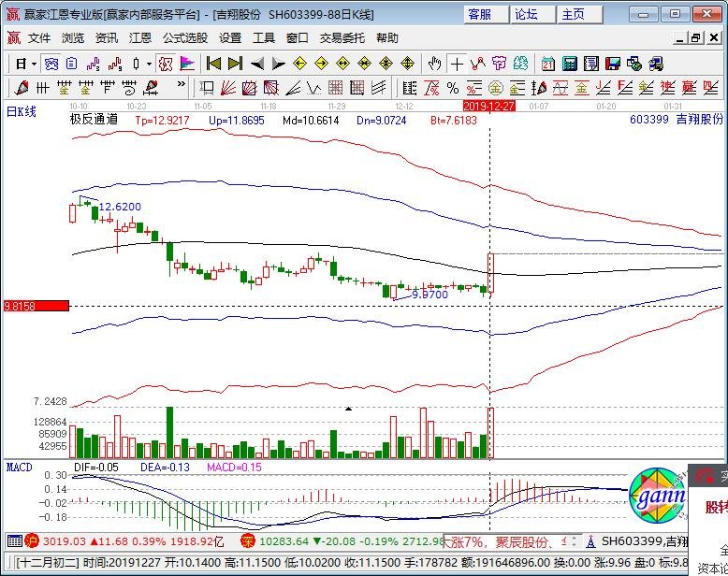The height and width of the screenshot is (576, 728).
Task: Select the red fan lines drawing tool
Action: pyautogui.click(x=227, y=88)
